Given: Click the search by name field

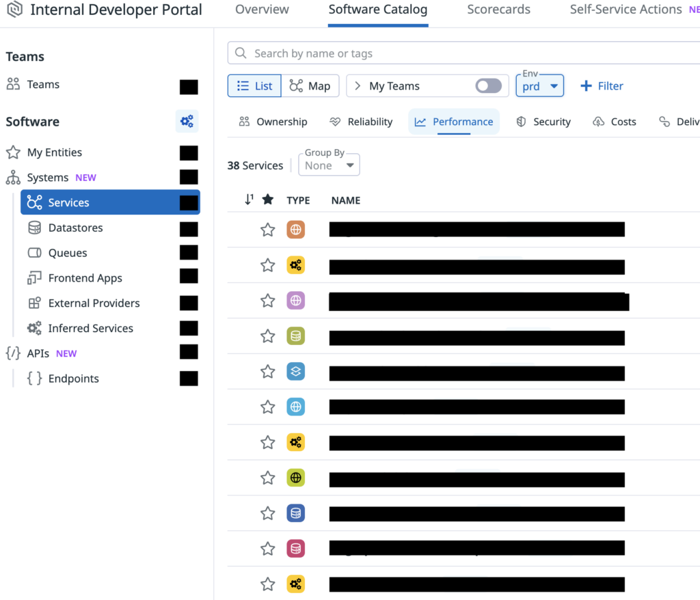Looking at the screenshot, I should click(x=465, y=53).
